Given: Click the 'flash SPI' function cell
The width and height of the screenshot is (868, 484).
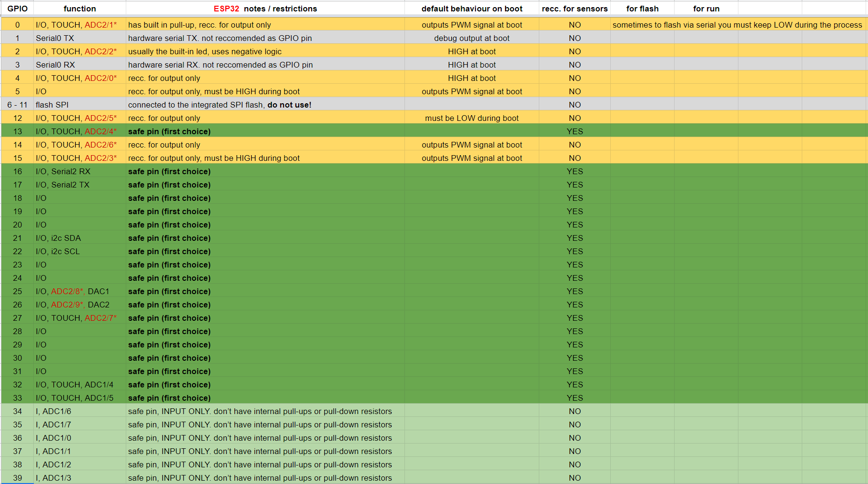Looking at the screenshot, I should point(80,105).
